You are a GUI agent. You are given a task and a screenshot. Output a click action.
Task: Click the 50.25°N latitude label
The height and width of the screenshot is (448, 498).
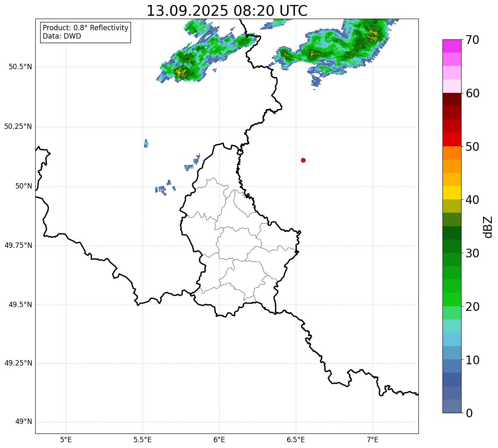pos(18,126)
